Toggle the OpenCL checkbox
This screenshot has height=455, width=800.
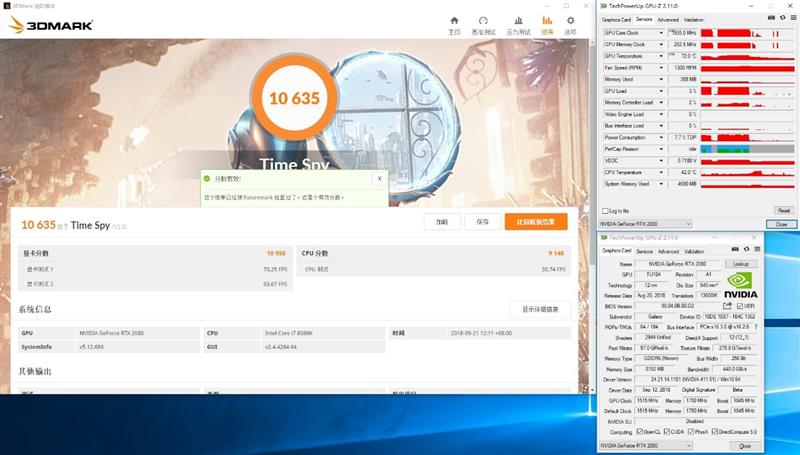tap(639, 432)
